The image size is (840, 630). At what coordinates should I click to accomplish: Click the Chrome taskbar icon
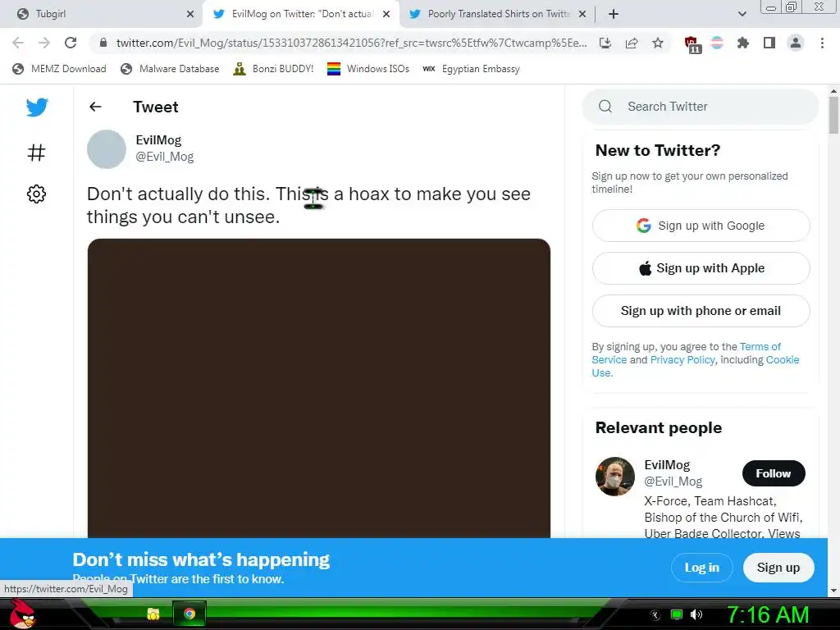tap(189, 614)
